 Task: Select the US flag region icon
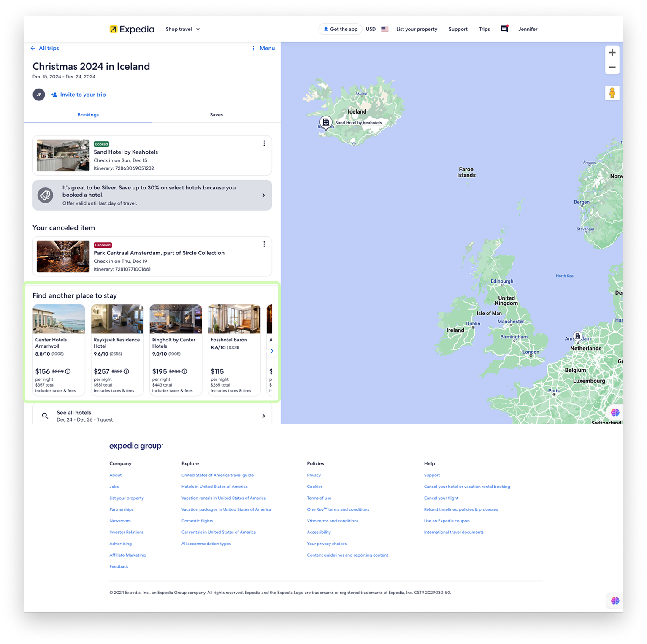click(x=384, y=29)
